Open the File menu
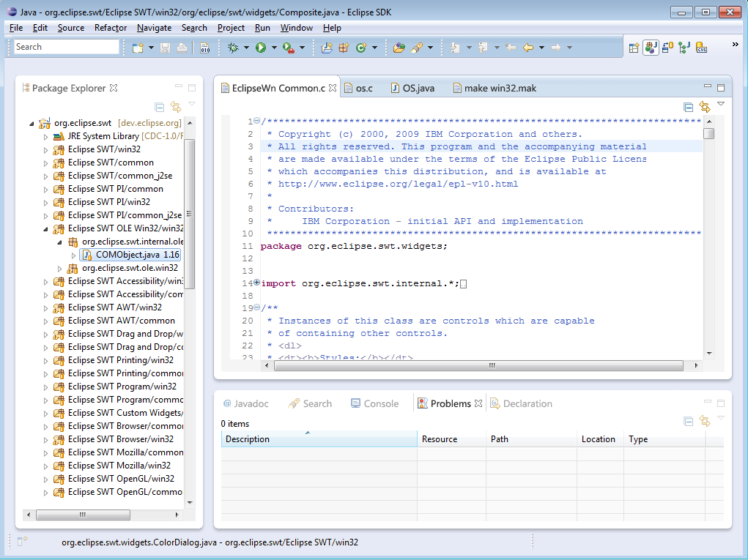748x560 pixels. [15, 28]
